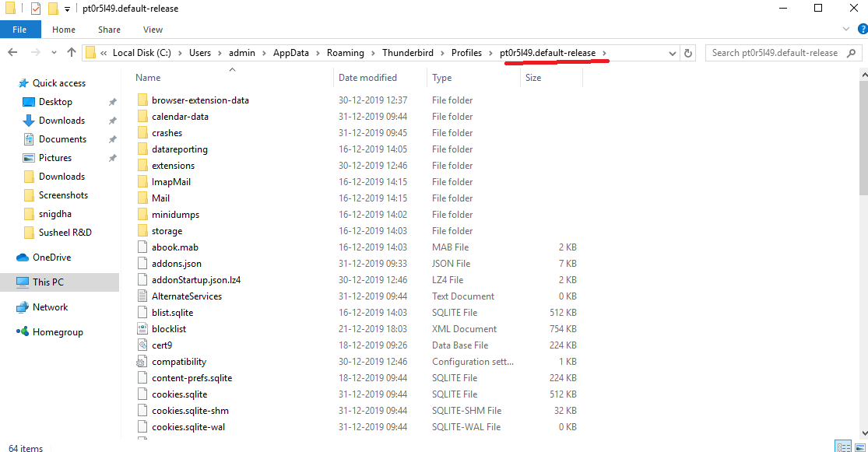Open Documents in navigation pane
The height and width of the screenshot is (452, 868).
pos(62,139)
